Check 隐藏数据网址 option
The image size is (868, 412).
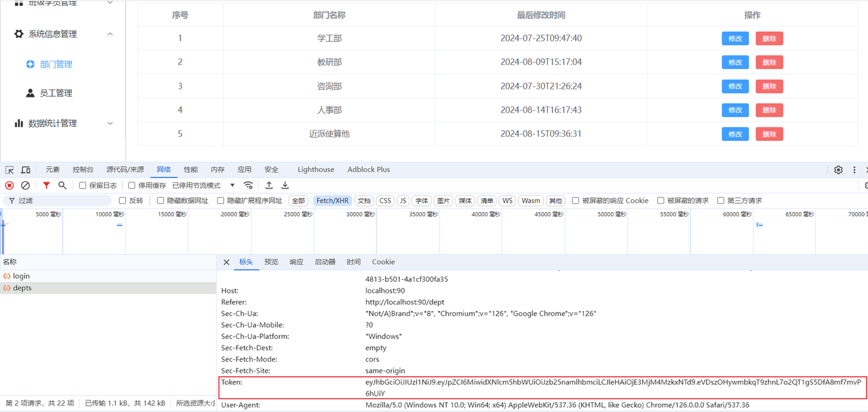(x=161, y=201)
